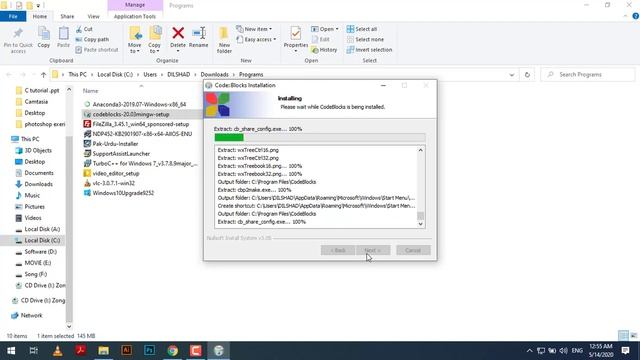The width and height of the screenshot is (640, 360).
Task: Click Cancel in CodeBlocks installer
Action: click(x=413, y=250)
